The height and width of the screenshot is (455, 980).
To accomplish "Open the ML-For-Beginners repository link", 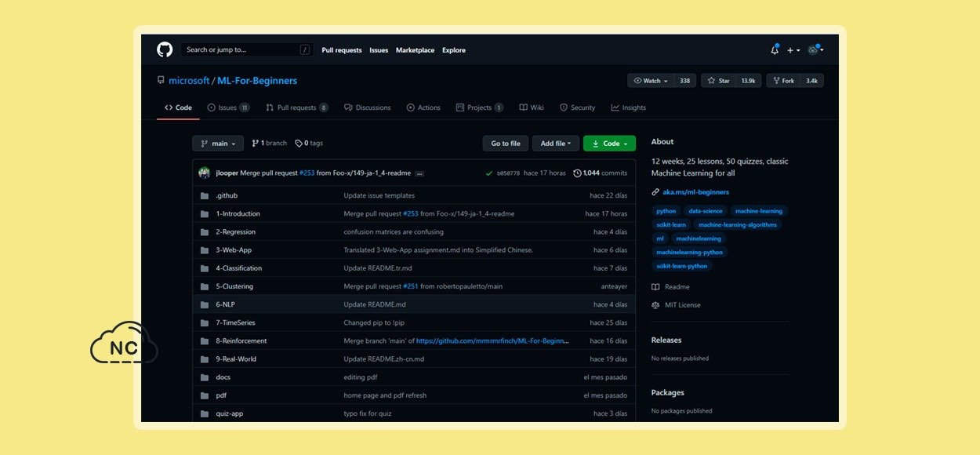I will [x=257, y=81].
